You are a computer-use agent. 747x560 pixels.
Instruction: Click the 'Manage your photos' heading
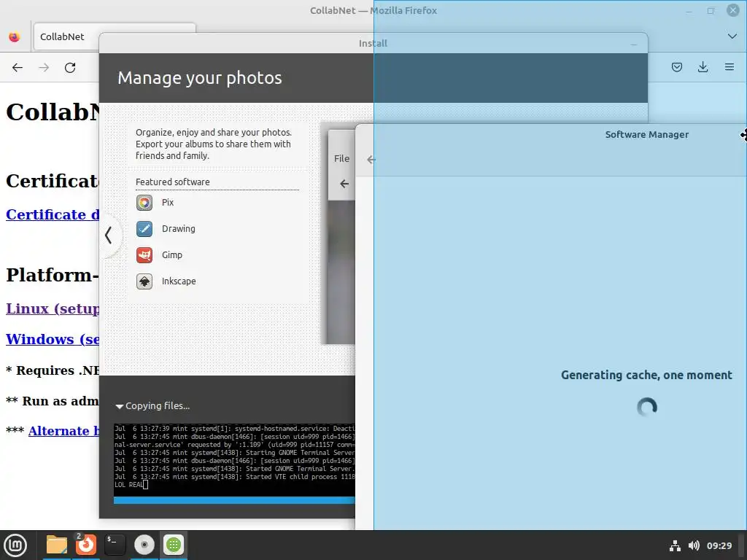(200, 77)
